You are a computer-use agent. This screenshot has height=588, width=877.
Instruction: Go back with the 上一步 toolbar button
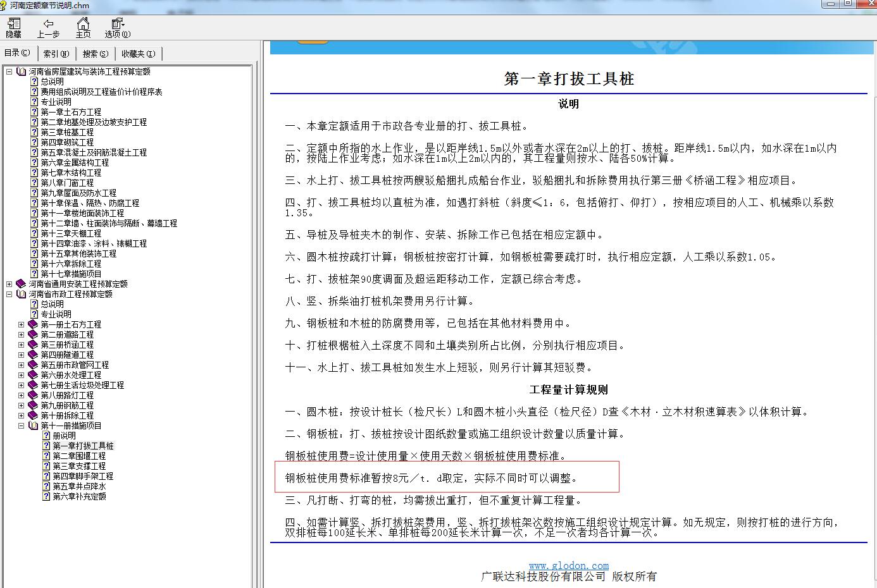(x=48, y=28)
